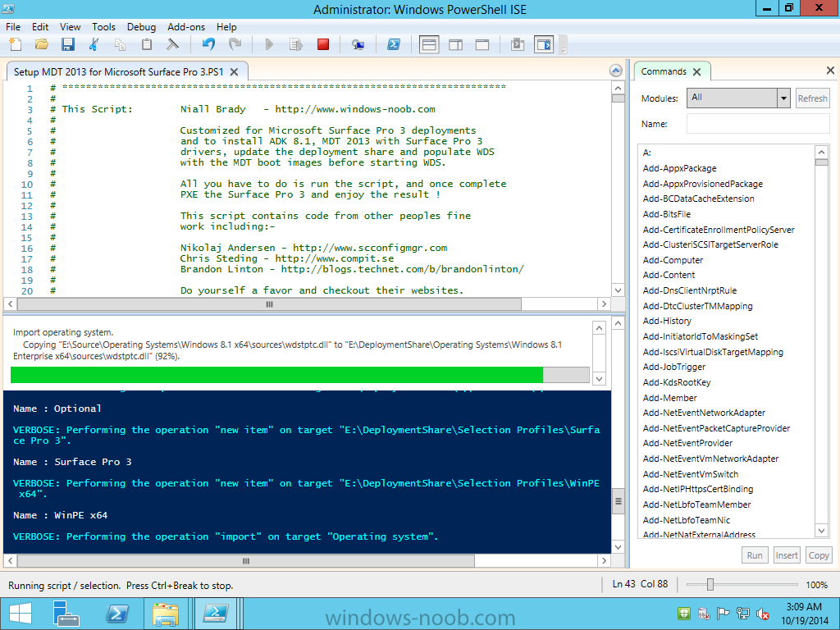Viewport: 840px width, 630px height.
Task: Select Add-KdsRootKey in the command list
Action: (677, 382)
